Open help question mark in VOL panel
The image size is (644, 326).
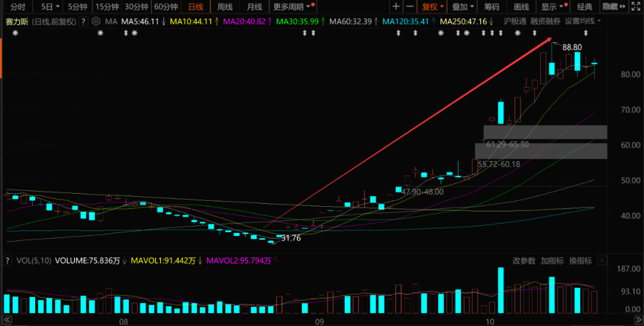pos(7,260)
